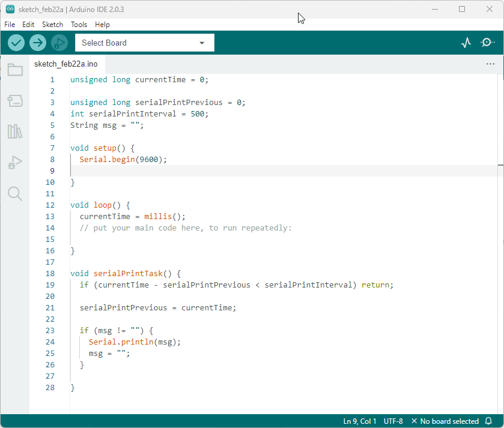Open the Sketchbook folder panel
The image size is (504, 428).
(15, 70)
